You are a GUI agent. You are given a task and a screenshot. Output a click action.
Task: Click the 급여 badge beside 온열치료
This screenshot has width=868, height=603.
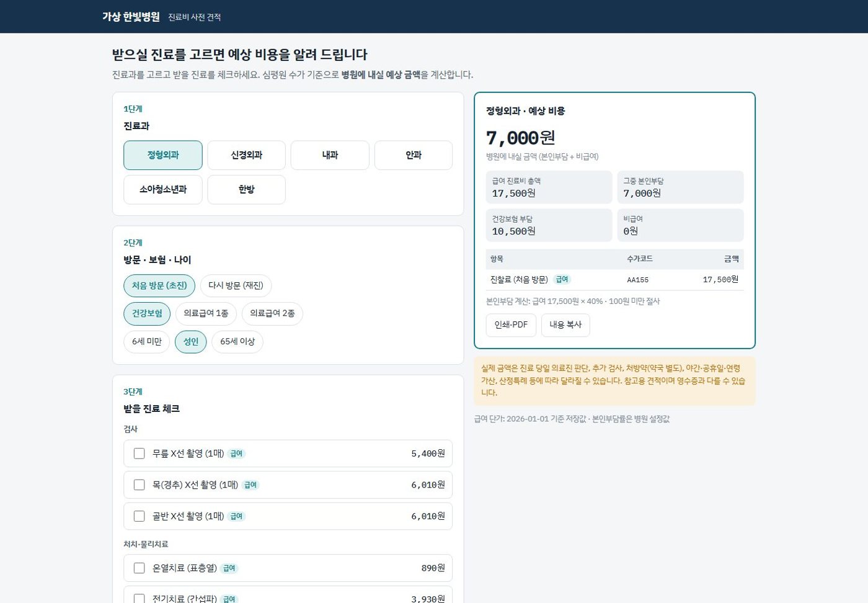(229, 568)
